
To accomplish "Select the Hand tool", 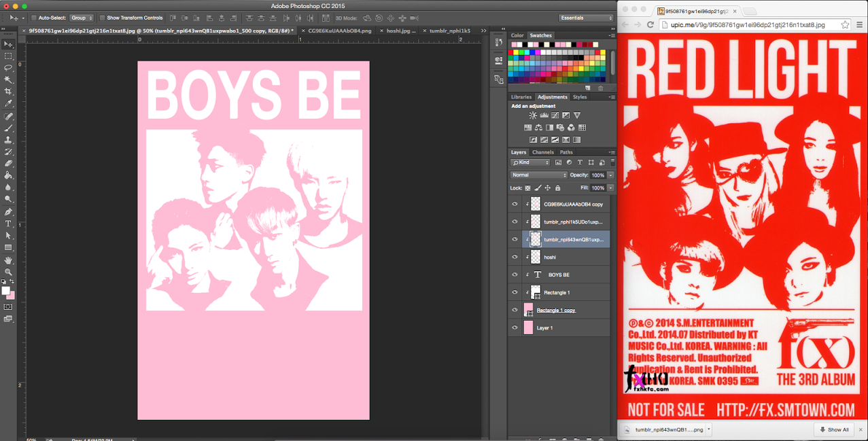I will 8,260.
